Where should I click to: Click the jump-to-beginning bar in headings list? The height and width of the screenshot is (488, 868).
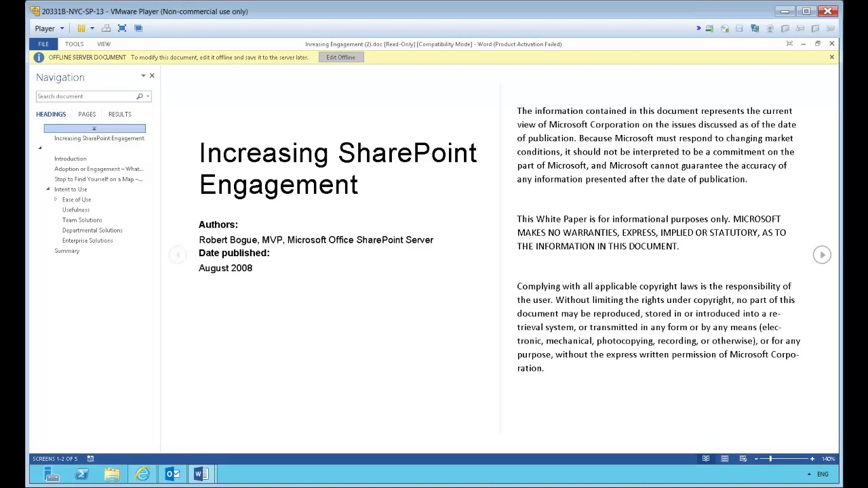94,128
